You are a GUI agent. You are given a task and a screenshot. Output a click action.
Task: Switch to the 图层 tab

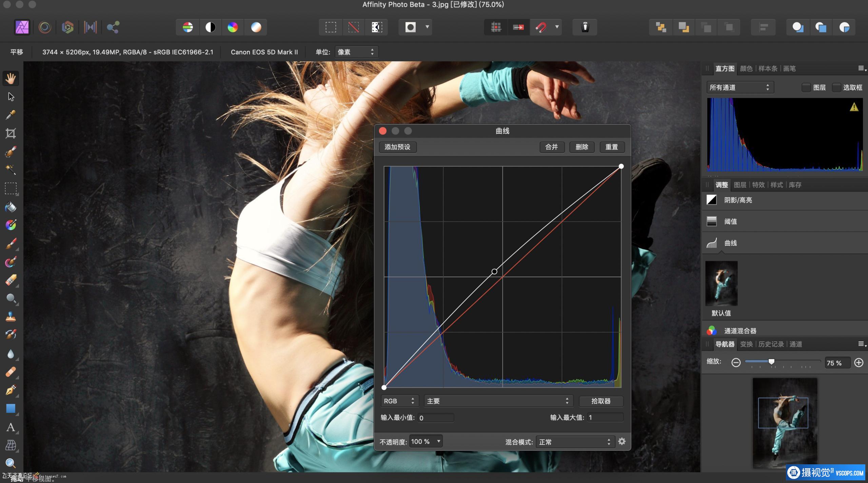point(739,185)
